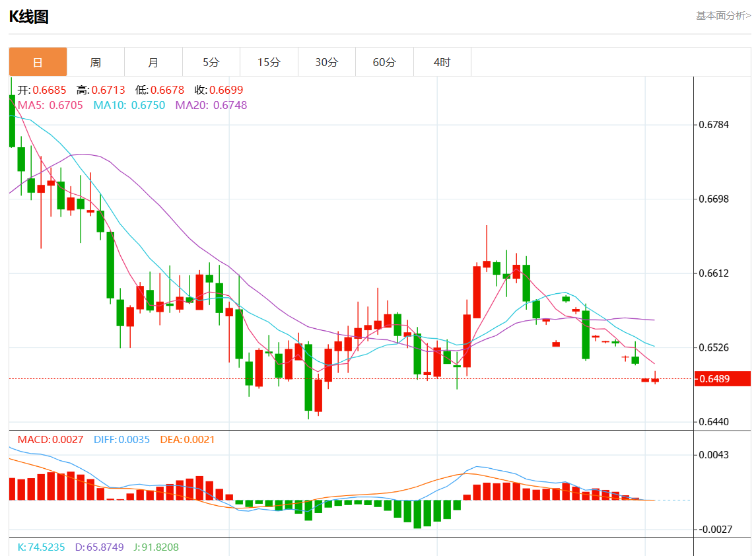The image size is (756, 556).
Task: Select the 30分 interval tab
Action: click(x=326, y=62)
